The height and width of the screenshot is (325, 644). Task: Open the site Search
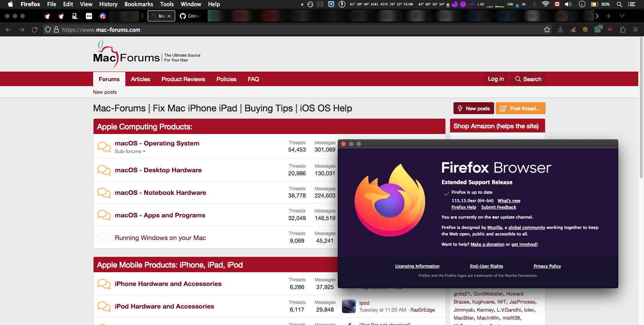coord(528,79)
